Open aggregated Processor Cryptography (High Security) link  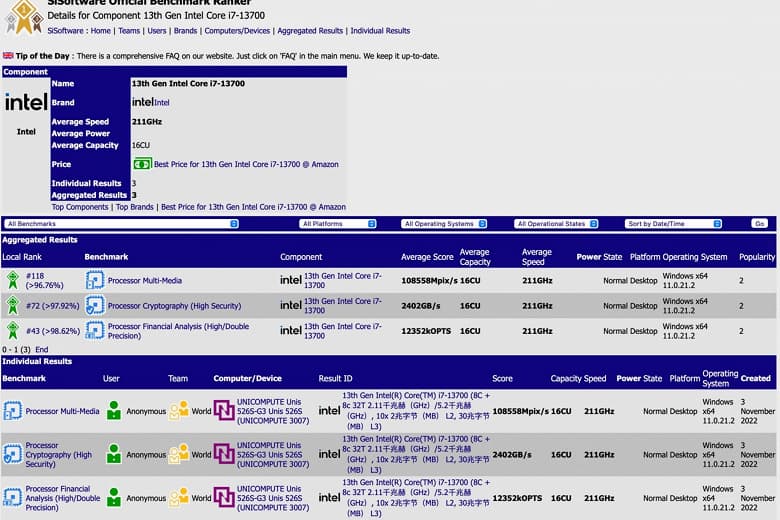[x=175, y=306]
